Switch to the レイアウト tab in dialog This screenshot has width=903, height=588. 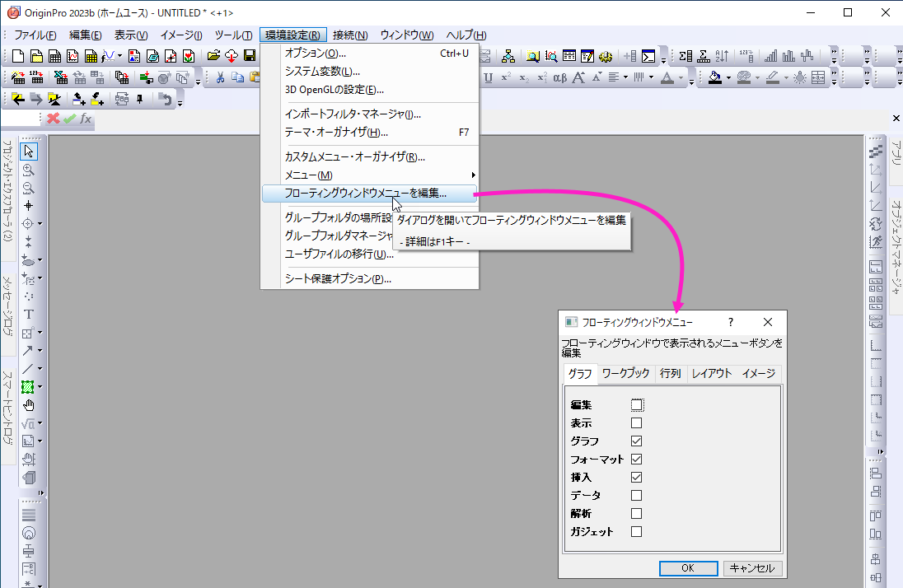coord(712,373)
